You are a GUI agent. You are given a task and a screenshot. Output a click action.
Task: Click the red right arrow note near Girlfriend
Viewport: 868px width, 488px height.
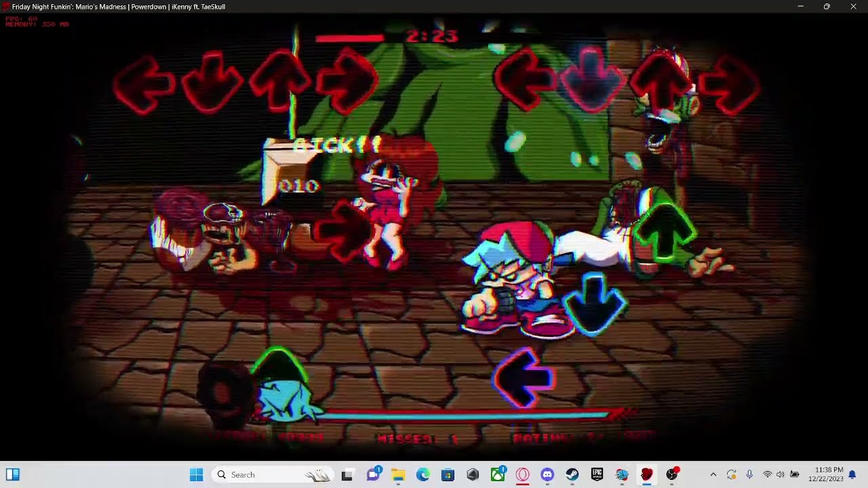[x=343, y=232]
